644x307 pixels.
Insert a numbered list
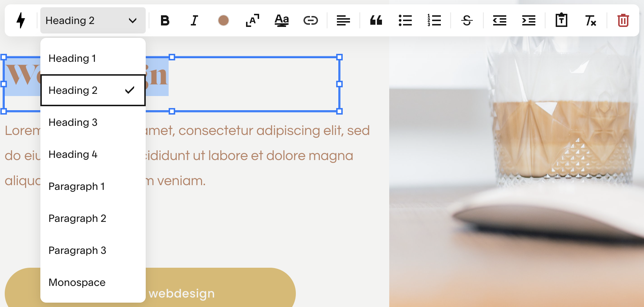(434, 20)
